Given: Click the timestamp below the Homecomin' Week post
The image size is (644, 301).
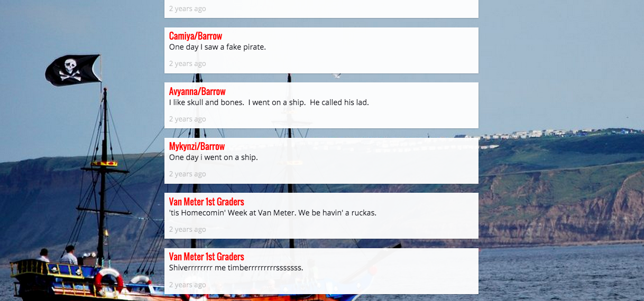Looking at the screenshot, I should (x=188, y=230).
